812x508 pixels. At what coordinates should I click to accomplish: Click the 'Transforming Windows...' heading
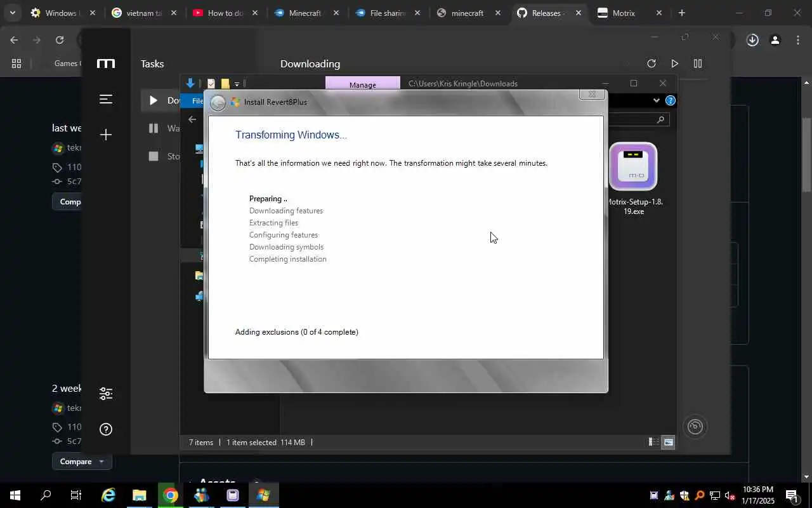tap(291, 135)
